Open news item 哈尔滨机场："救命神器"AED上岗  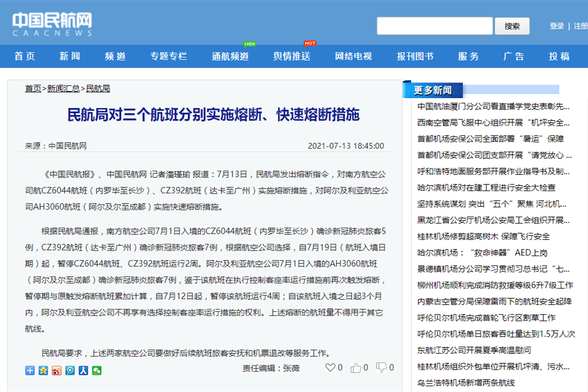482,253
